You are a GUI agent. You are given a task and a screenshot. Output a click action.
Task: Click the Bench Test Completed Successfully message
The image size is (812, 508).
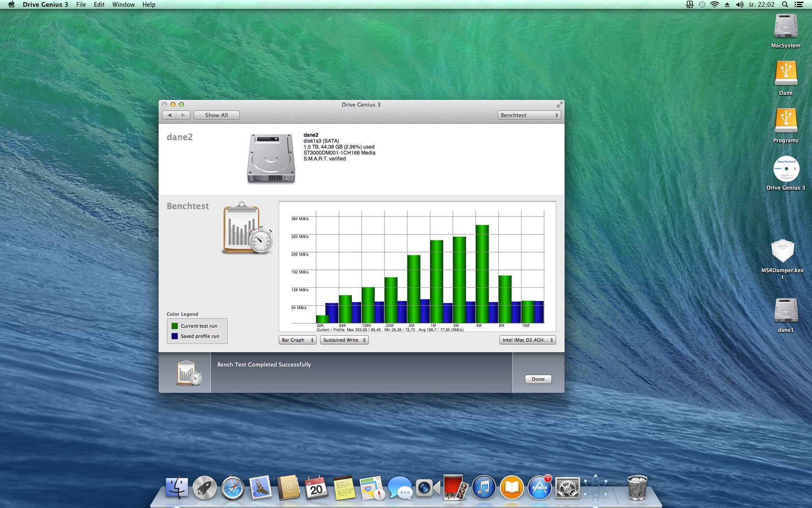pos(264,364)
